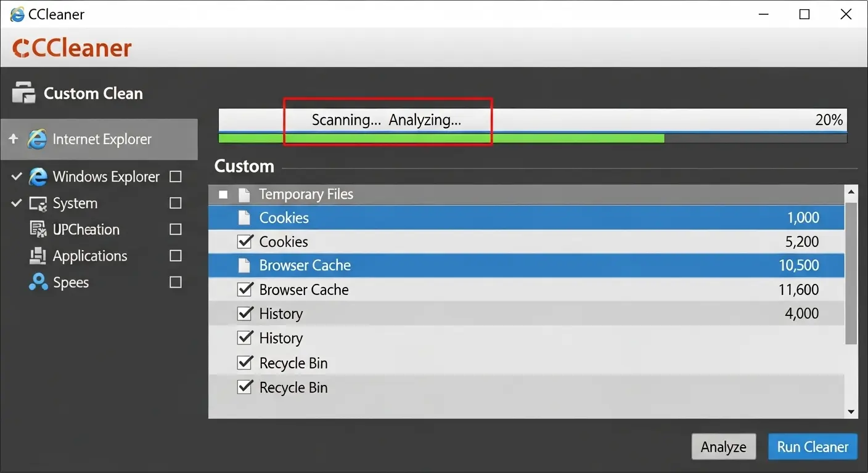This screenshot has height=473, width=868.
Task: Click the Custom section heading
Action: [244, 166]
